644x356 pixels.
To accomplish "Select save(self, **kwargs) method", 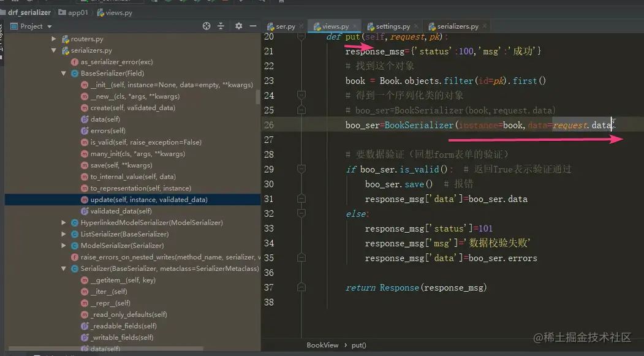I will tap(121, 165).
